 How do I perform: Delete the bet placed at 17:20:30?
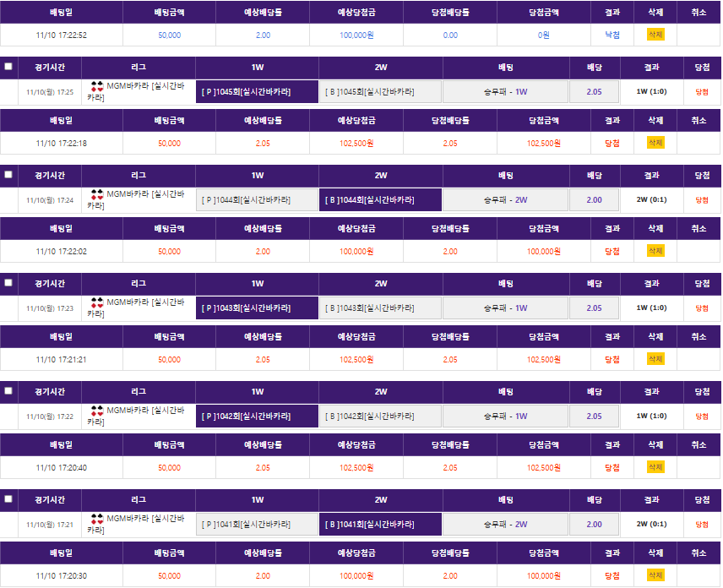click(655, 575)
